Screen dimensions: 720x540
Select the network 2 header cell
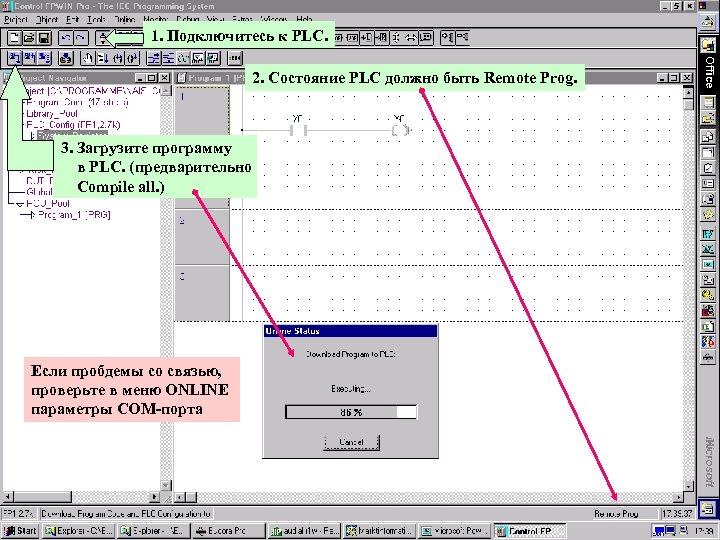point(202,237)
